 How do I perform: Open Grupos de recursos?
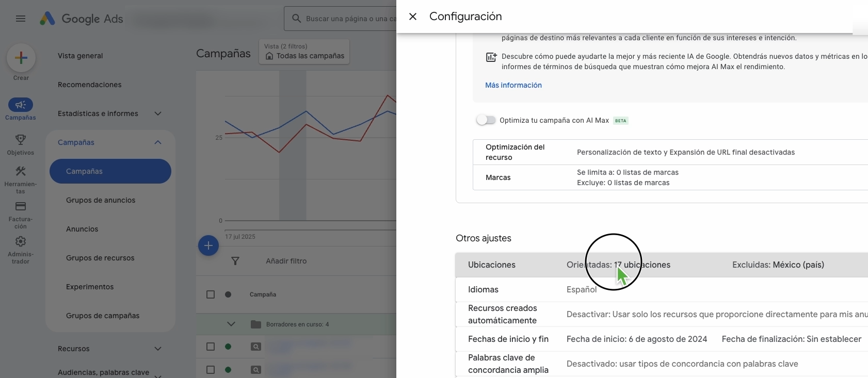[x=100, y=258]
